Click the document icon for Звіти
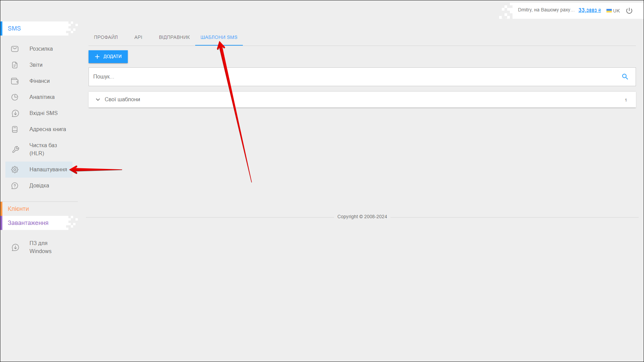This screenshot has width=644, height=362. [x=15, y=65]
